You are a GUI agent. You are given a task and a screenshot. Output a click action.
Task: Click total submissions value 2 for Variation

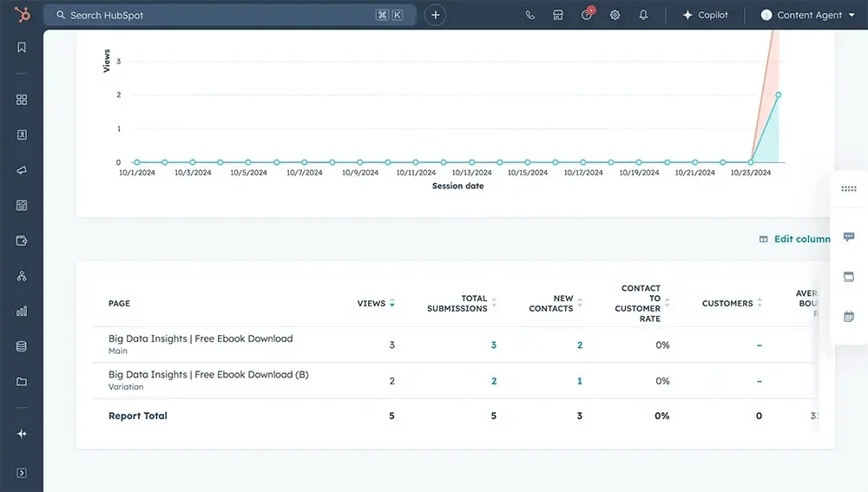pos(494,381)
